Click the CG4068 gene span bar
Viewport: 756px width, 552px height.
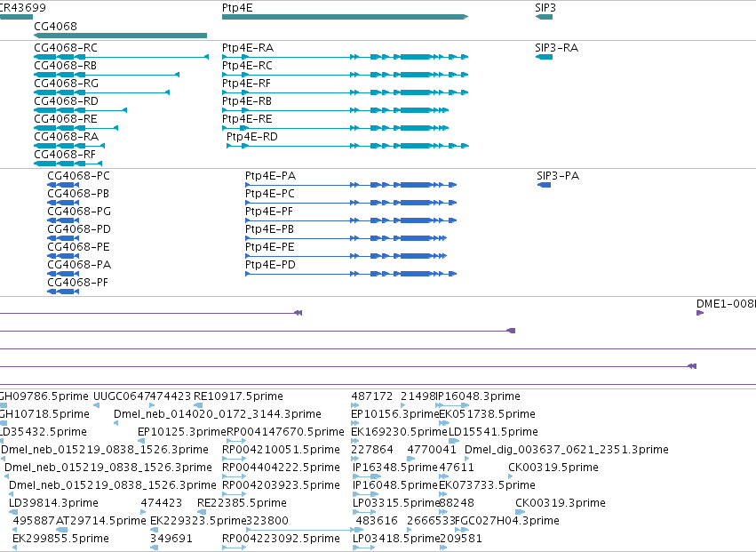click(121, 36)
